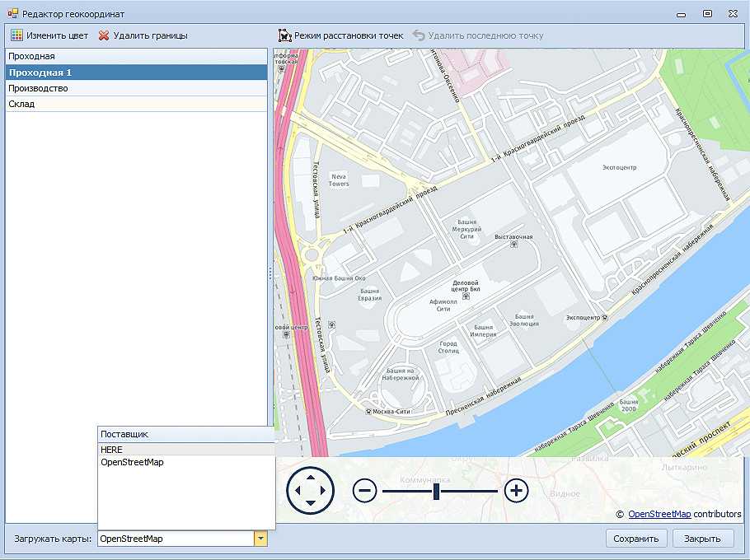Click the splitter grip between panels
The image size is (750, 560).
click(270, 273)
